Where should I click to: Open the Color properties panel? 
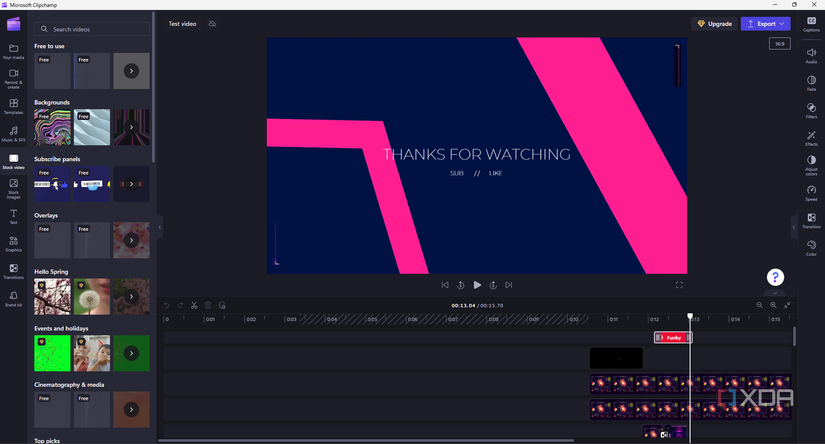point(811,248)
